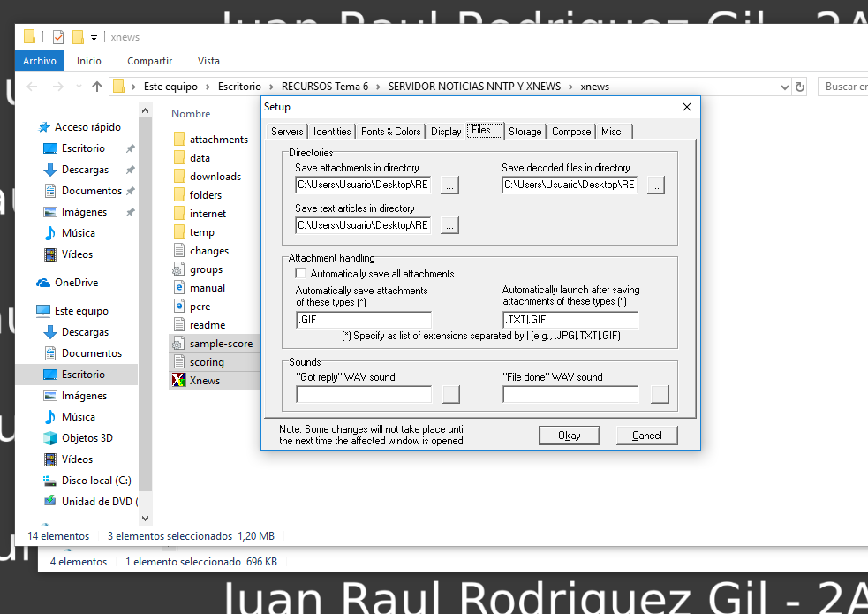Switch to the Compose tab
This screenshot has width=868, height=614.
pos(570,132)
